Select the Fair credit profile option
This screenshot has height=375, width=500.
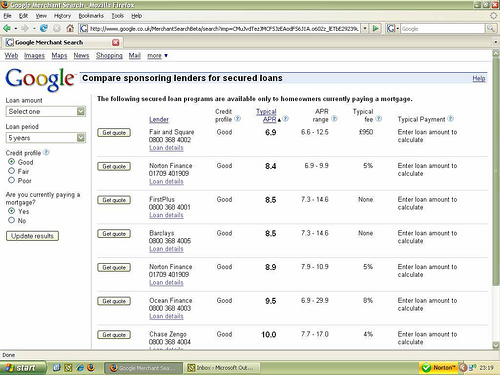[x=12, y=171]
